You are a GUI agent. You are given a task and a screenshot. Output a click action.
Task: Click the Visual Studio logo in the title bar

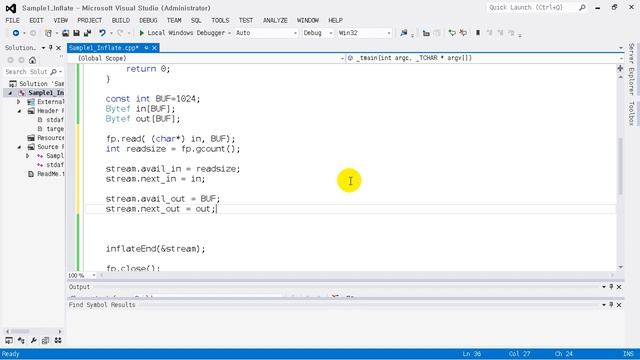coord(11,8)
